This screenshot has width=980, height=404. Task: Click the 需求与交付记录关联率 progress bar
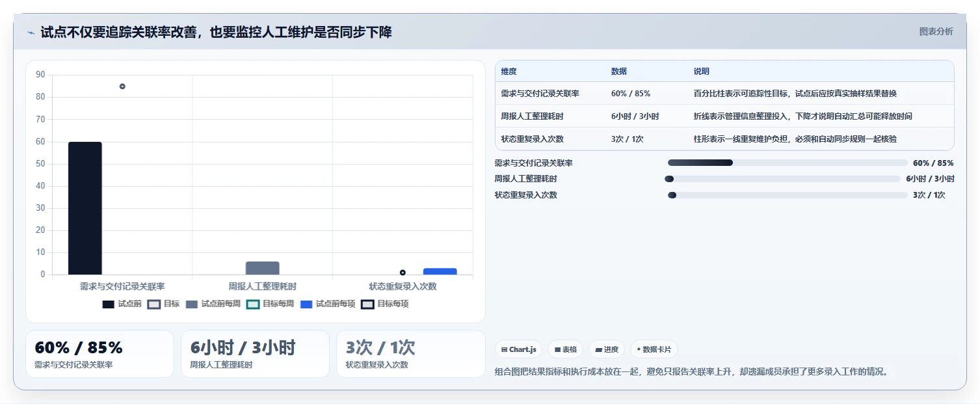point(788,163)
